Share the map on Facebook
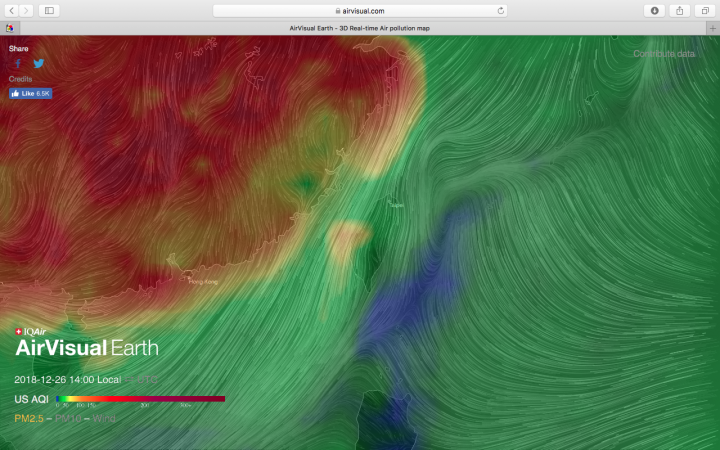Screen dimensions: 720x450 tap(18, 64)
